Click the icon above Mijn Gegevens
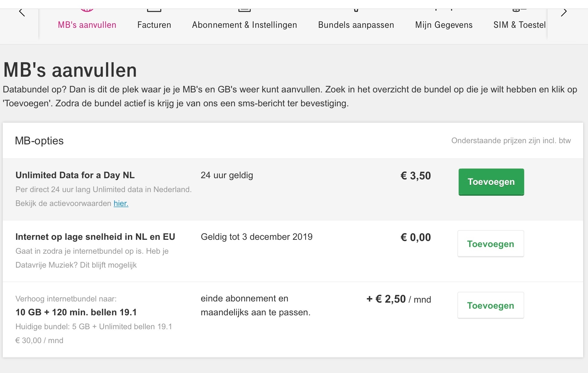Screen dimensions: 588x373 point(444,10)
